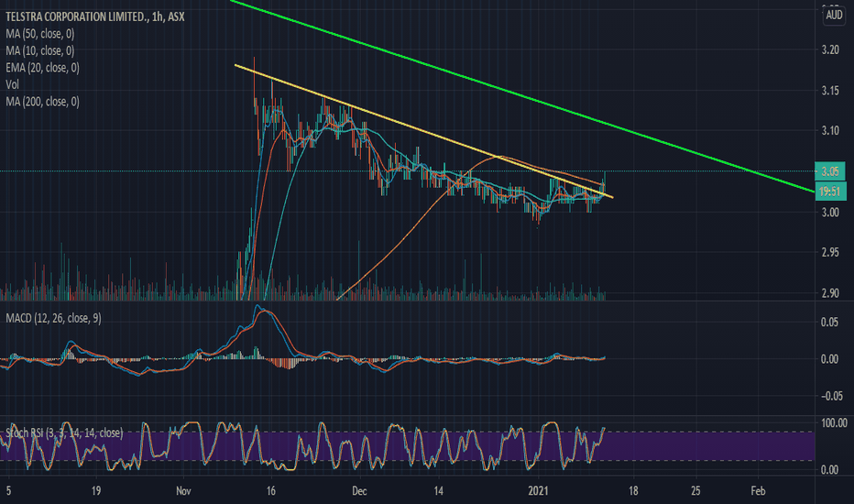Select the MA (50, close, 0) indicator label
Viewport: 854px width, 504px height.
point(39,34)
